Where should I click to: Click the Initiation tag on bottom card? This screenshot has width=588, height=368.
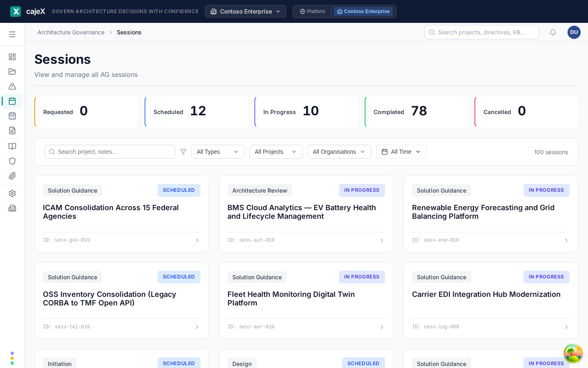coord(60,364)
